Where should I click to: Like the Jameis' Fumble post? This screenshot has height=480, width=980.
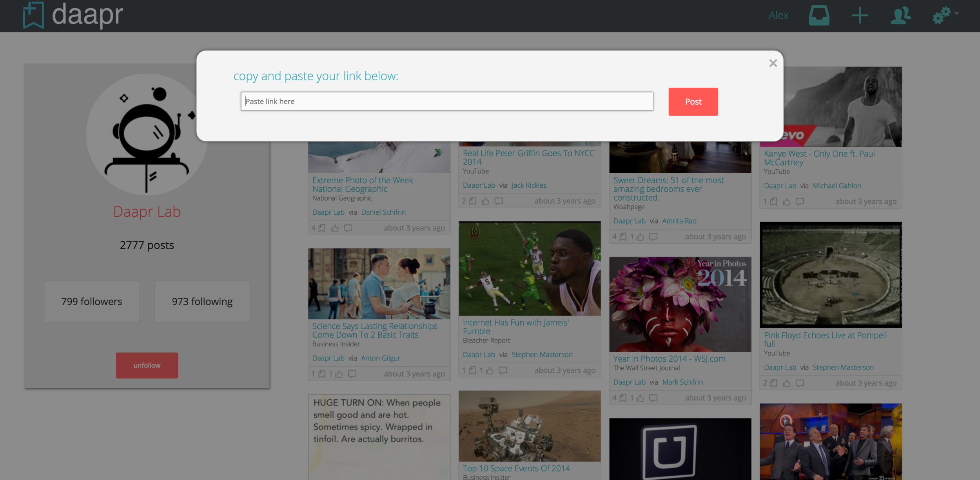click(x=490, y=370)
